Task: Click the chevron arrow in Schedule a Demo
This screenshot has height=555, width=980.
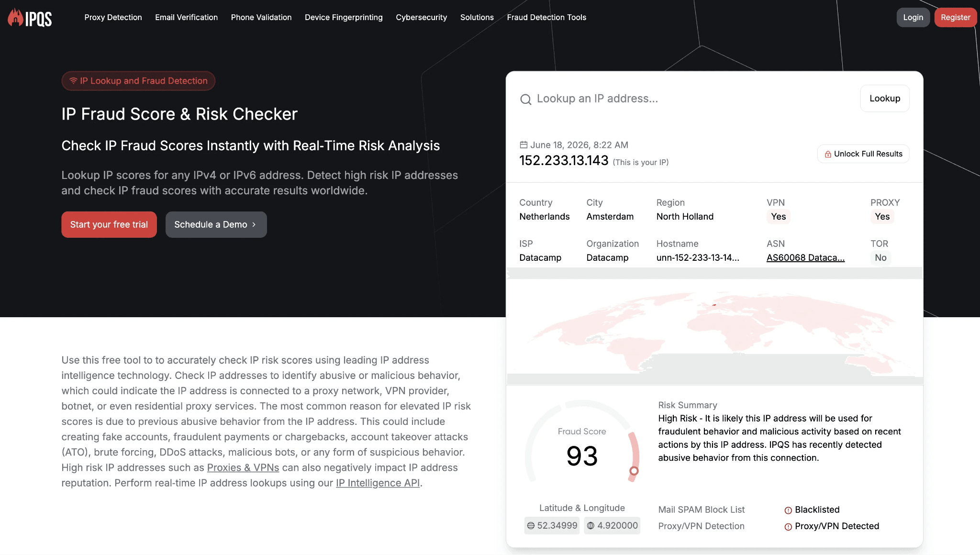Action: 254,225
